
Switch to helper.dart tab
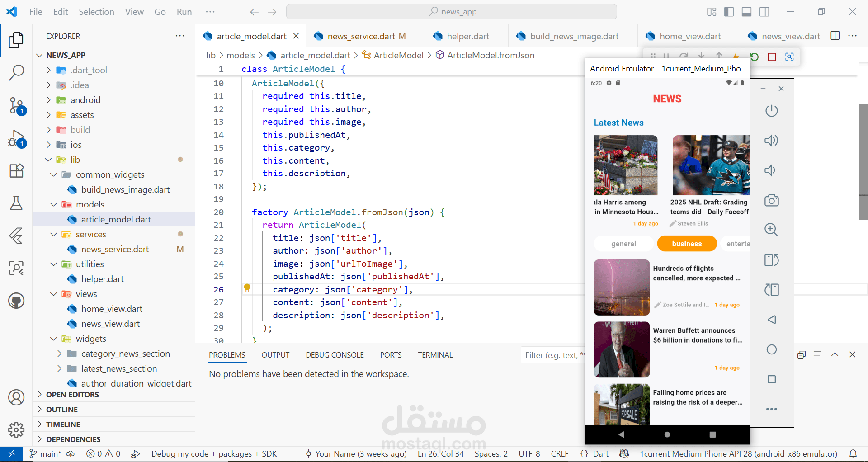tap(467, 36)
